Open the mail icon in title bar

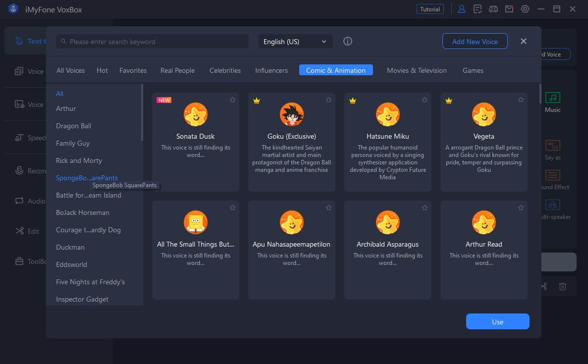pos(509,8)
